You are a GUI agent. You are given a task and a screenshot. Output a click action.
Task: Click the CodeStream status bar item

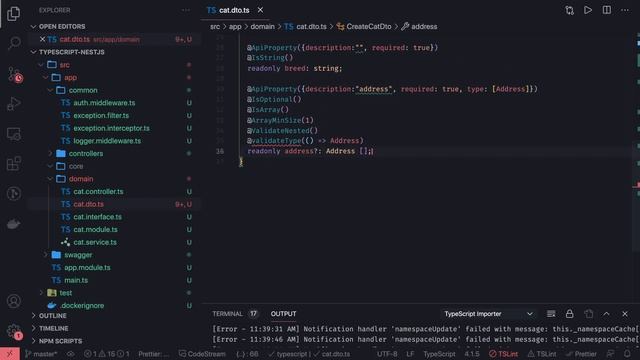tap(202, 354)
